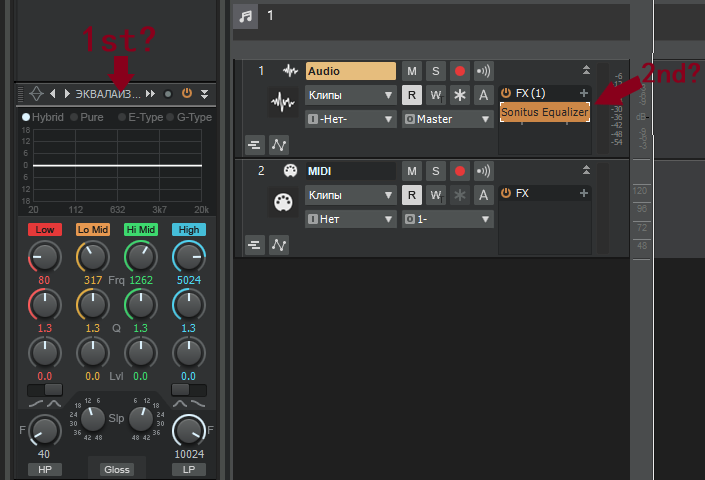Click the Low band shelf/peak switch
Viewport: 705px width, 480px height.
[x=45, y=390]
